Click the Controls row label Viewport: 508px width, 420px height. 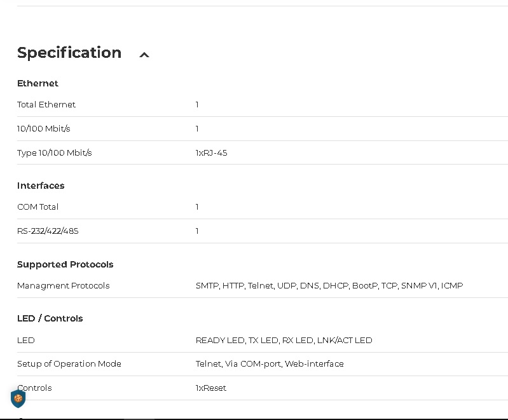34,388
